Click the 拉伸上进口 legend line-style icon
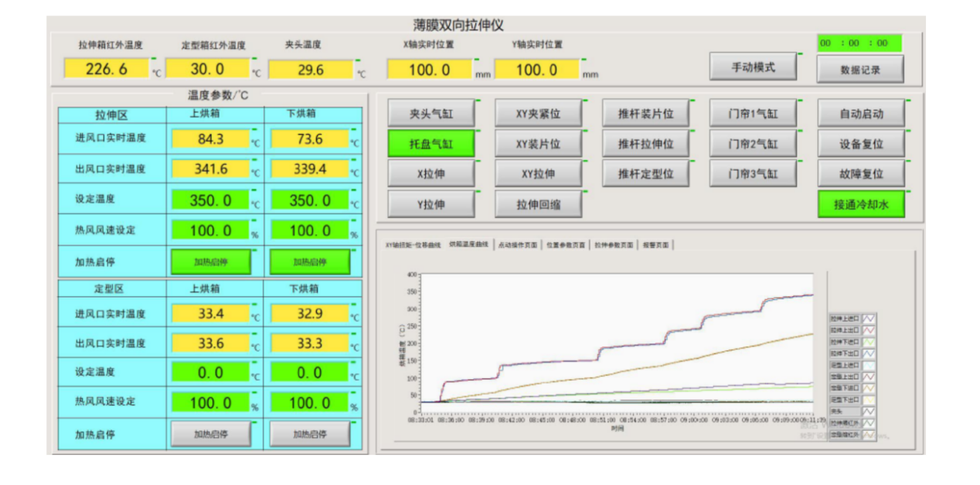Viewport: 980px width, 485px height. click(869, 318)
